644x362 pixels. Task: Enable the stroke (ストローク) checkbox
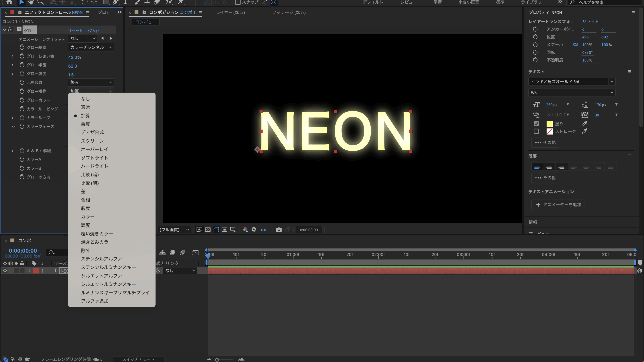[x=536, y=131]
